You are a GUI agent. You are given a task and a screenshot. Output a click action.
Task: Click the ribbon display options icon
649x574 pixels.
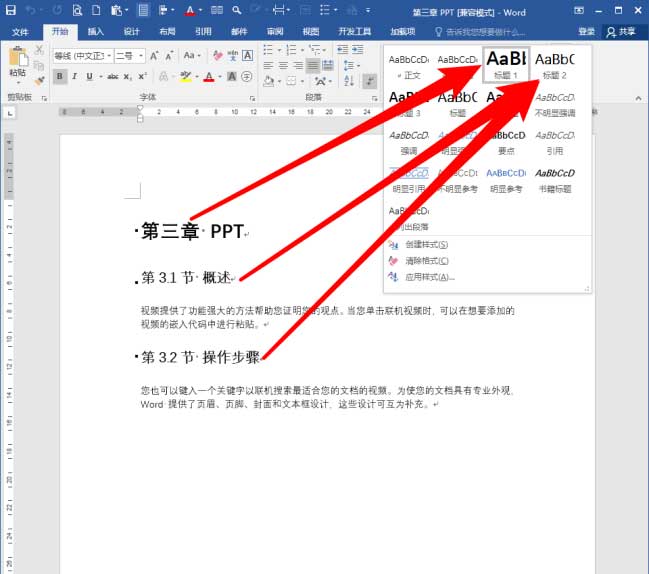click(579, 10)
